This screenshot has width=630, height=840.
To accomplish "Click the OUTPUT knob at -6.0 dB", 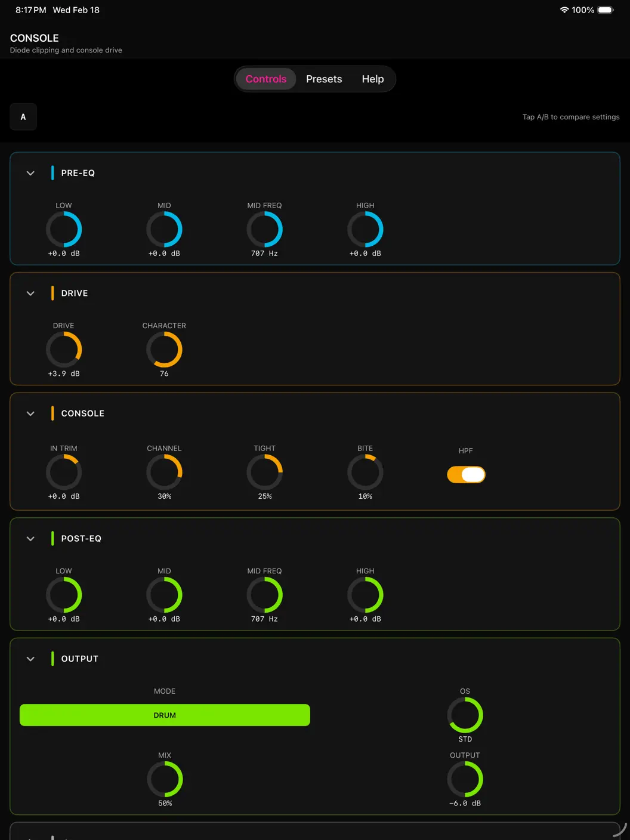I will 465,779.
